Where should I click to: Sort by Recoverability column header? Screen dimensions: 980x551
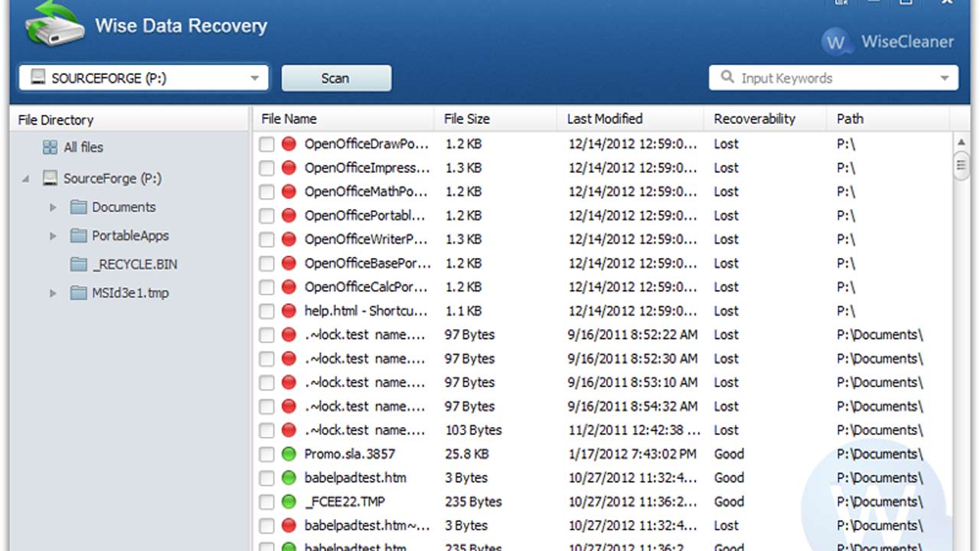[754, 119]
